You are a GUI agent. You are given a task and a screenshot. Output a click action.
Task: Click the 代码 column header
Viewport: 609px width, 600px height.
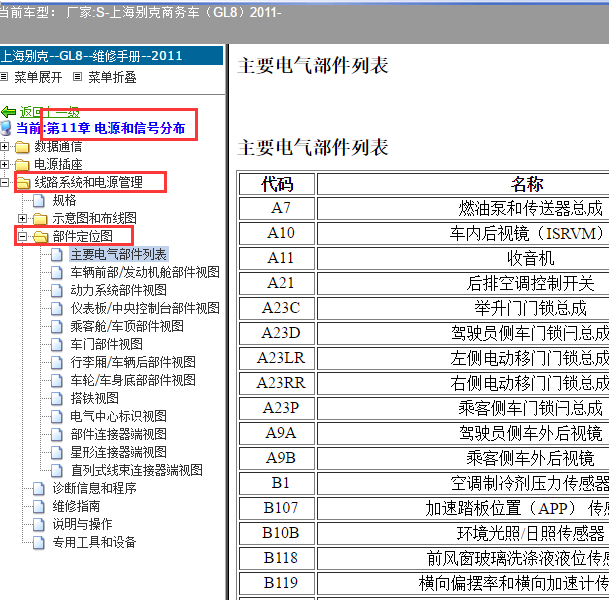(x=277, y=184)
